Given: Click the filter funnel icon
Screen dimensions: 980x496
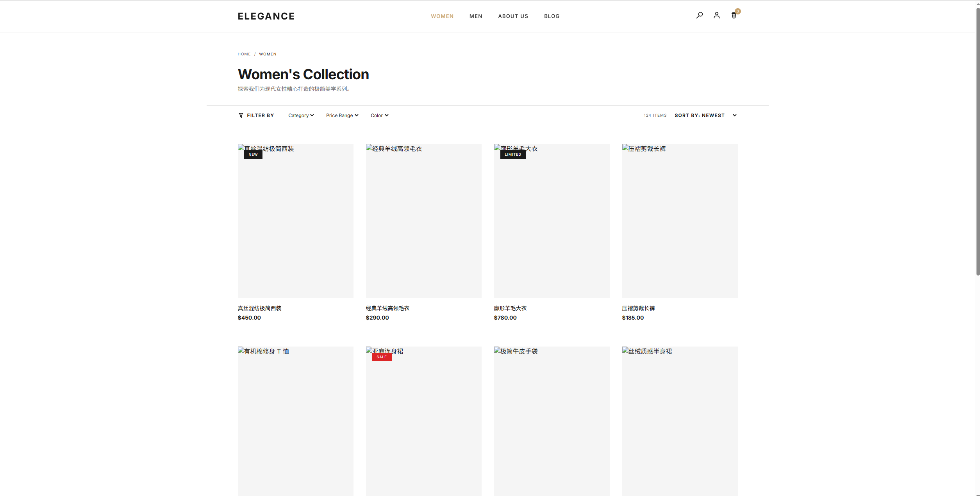Looking at the screenshot, I should [241, 116].
